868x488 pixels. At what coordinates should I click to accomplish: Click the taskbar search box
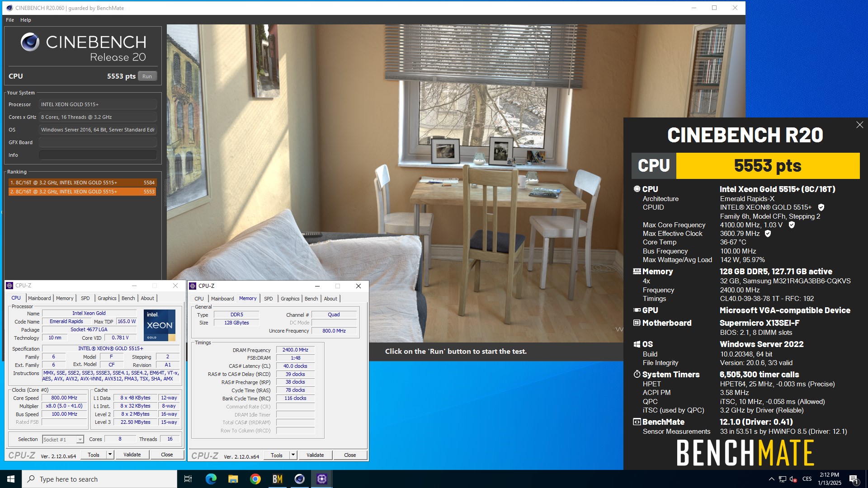[x=99, y=479]
